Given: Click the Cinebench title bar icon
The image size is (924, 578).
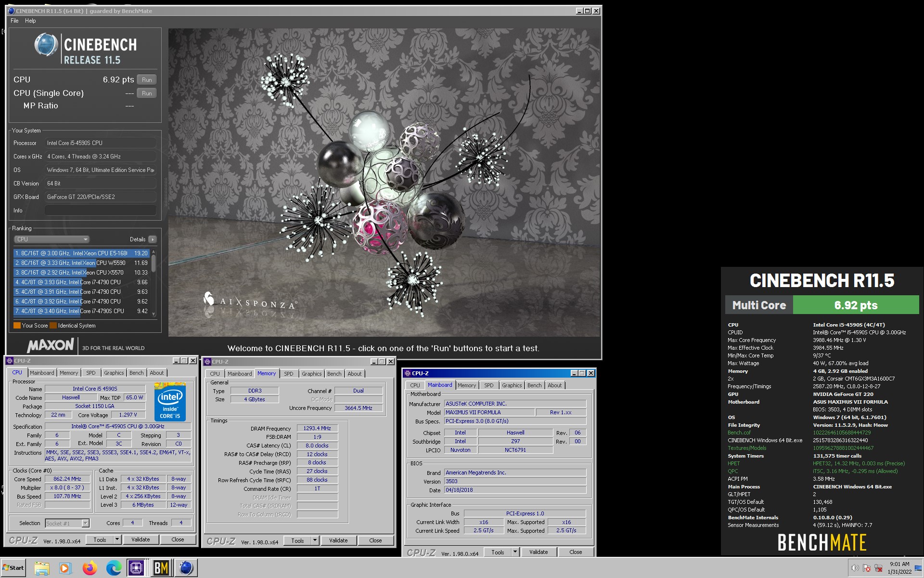Looking at the screenshot, I should click(x=12, y=11).
